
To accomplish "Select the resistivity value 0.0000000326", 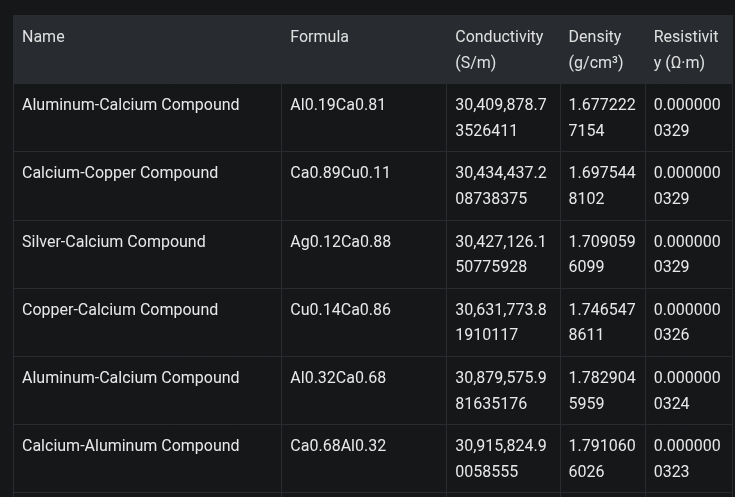I will (x=686, y=322).
